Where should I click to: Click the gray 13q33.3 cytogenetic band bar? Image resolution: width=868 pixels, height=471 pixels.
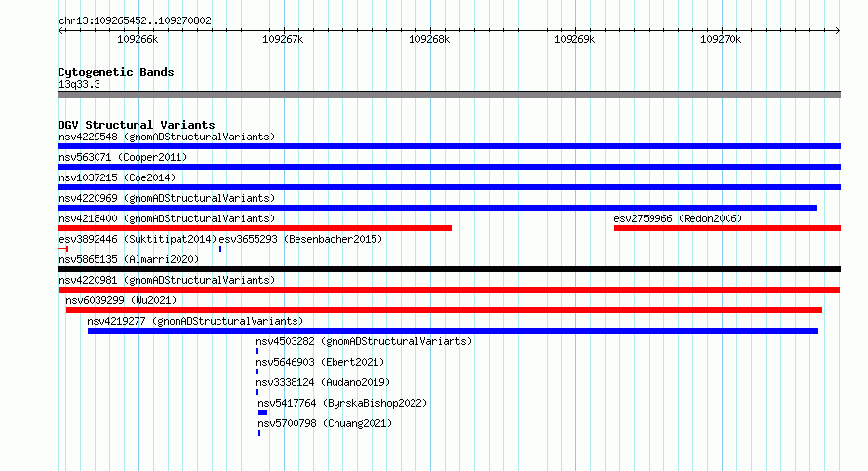449,95
